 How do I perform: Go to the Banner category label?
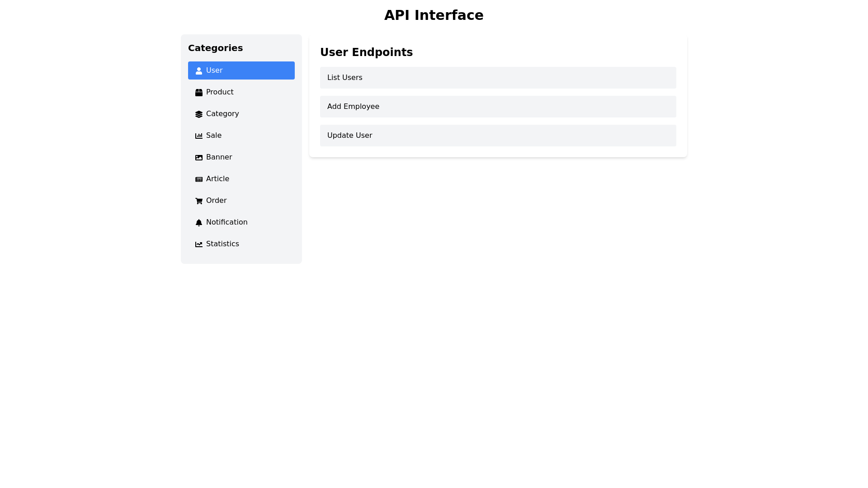pos(219,157)
